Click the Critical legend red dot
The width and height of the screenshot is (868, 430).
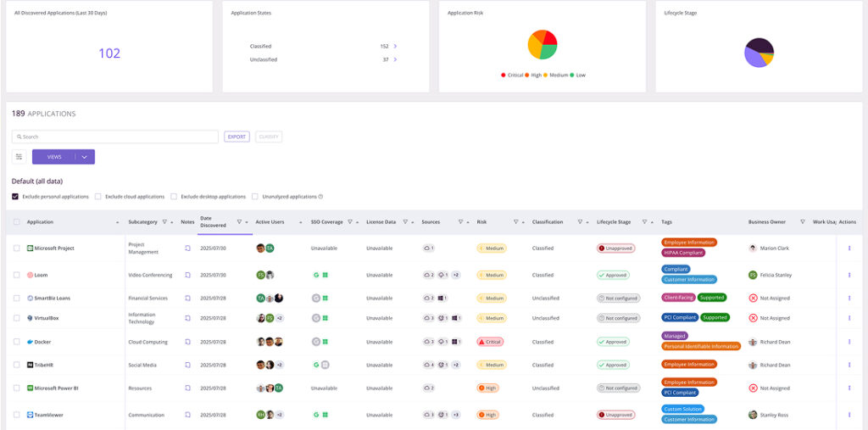[x=504, y=75]
